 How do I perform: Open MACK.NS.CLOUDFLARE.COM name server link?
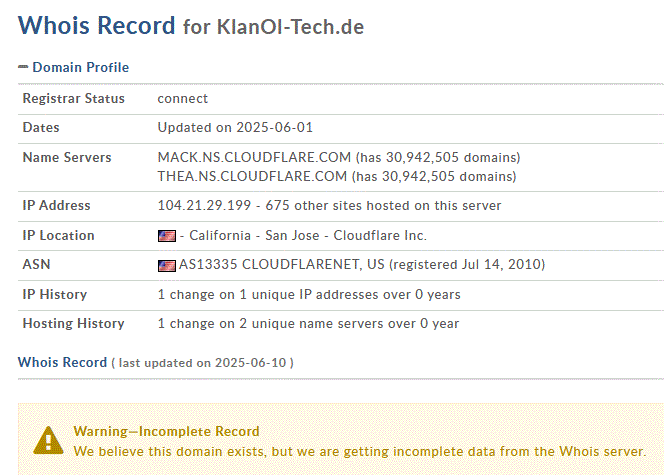(x=254, y=157)
